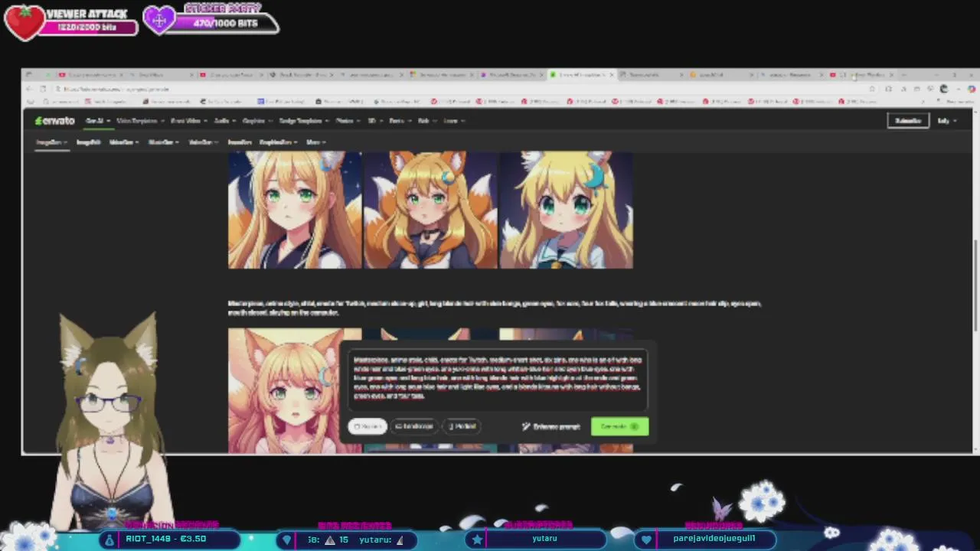The height and width of the screenshot is (551, 980).
Task: Open the Envato logo home link
Action: pos(54,121)
